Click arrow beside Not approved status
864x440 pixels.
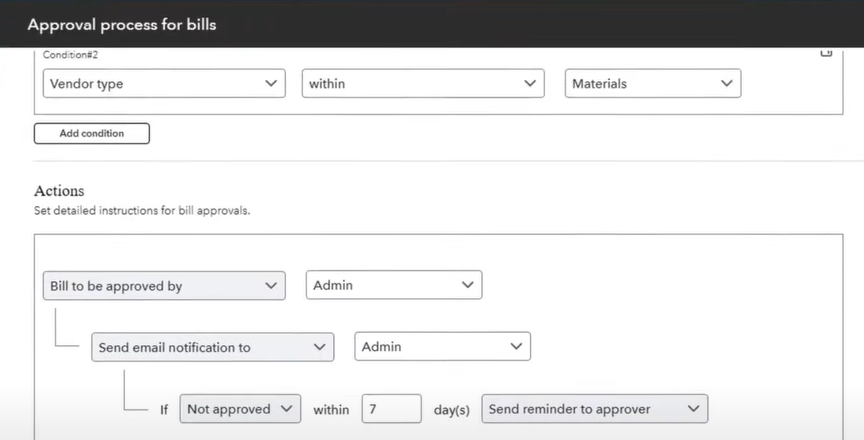click(x=286, y=409)
